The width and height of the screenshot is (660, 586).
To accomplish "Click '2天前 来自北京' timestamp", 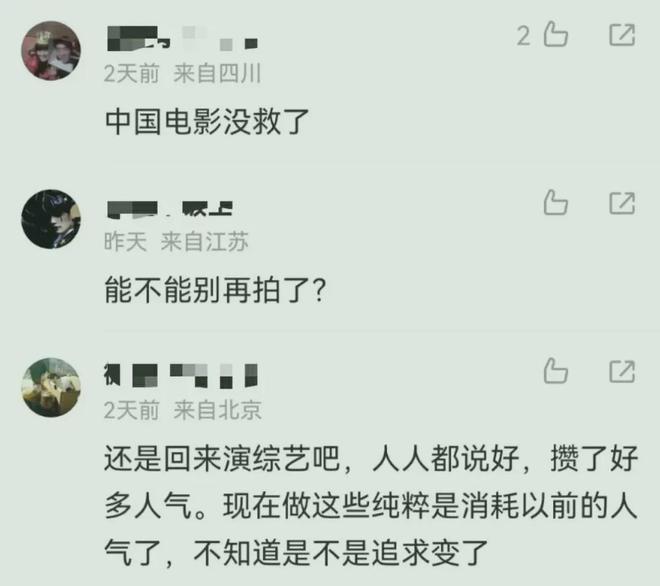I will (x=183, y=410).
